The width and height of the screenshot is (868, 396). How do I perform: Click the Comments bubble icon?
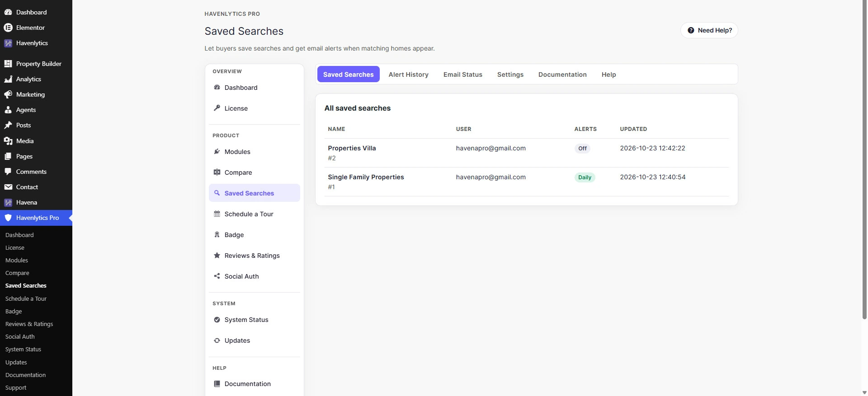tap(8, 172)
